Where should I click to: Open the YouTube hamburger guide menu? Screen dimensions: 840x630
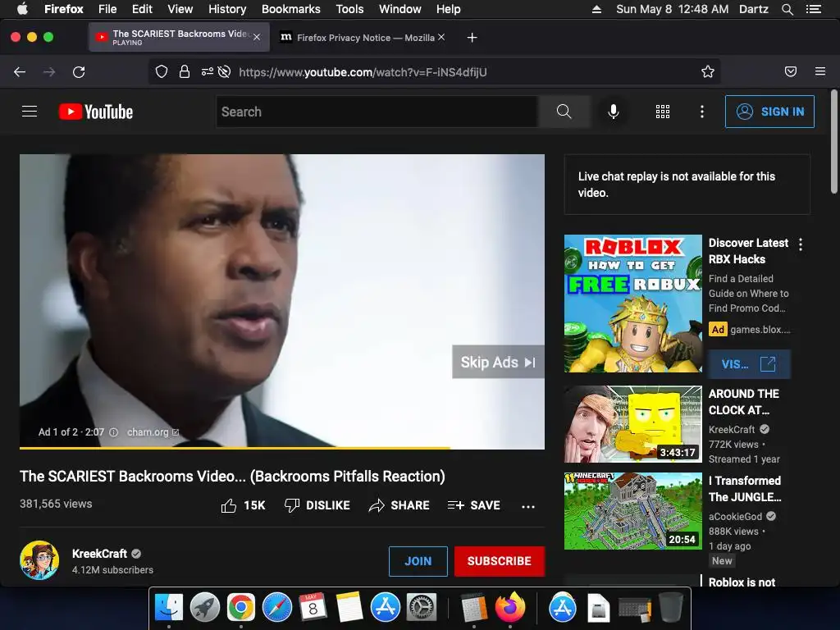point(30,112)
